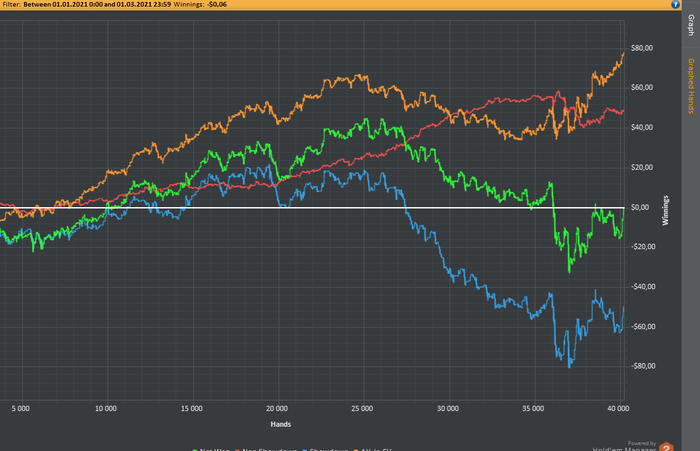Click the -$20,00 y-axis label
The image size is (700, 451).
(x=643, y=246)
